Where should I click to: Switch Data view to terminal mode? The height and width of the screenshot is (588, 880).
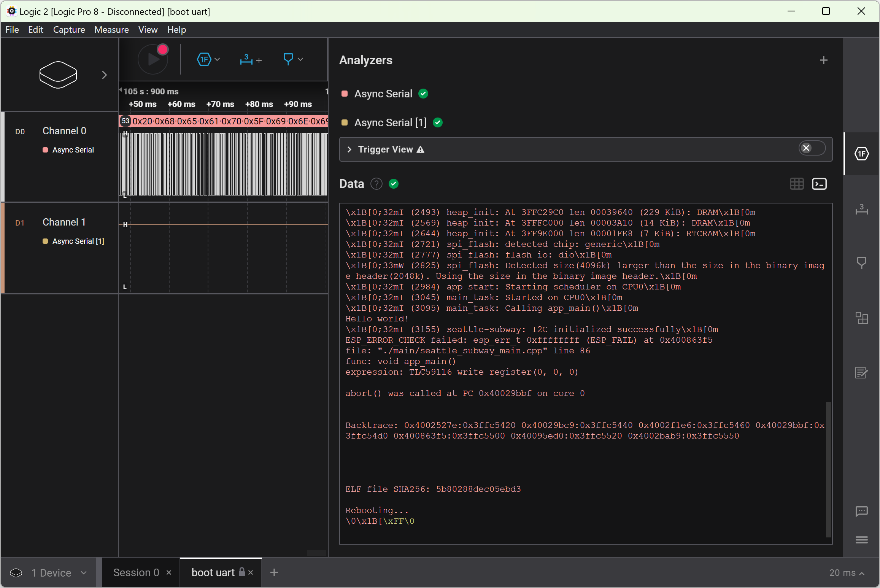click(x=819, y=184)
